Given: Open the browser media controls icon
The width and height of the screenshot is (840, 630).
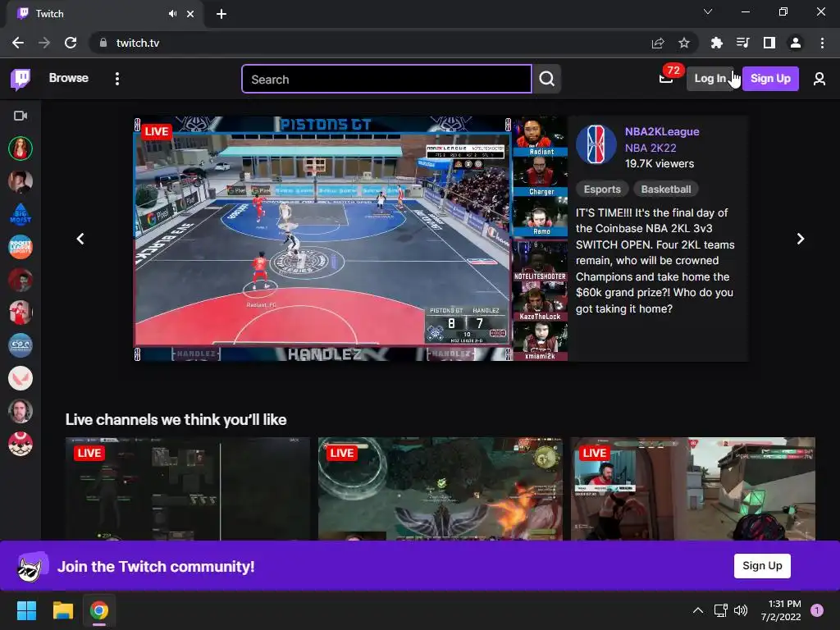Looking at the screenshot, I should coord(742,43).
